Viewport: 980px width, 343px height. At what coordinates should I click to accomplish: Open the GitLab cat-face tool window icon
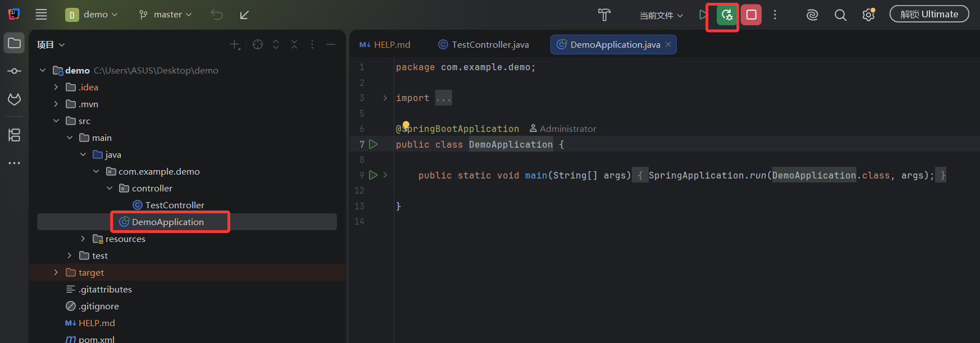coord(15,99)
